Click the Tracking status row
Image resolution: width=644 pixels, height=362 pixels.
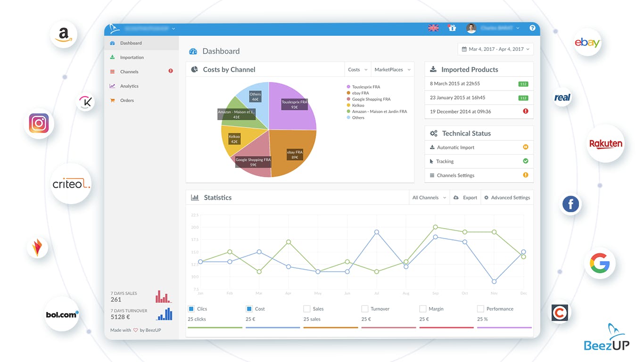click(479, 161)
